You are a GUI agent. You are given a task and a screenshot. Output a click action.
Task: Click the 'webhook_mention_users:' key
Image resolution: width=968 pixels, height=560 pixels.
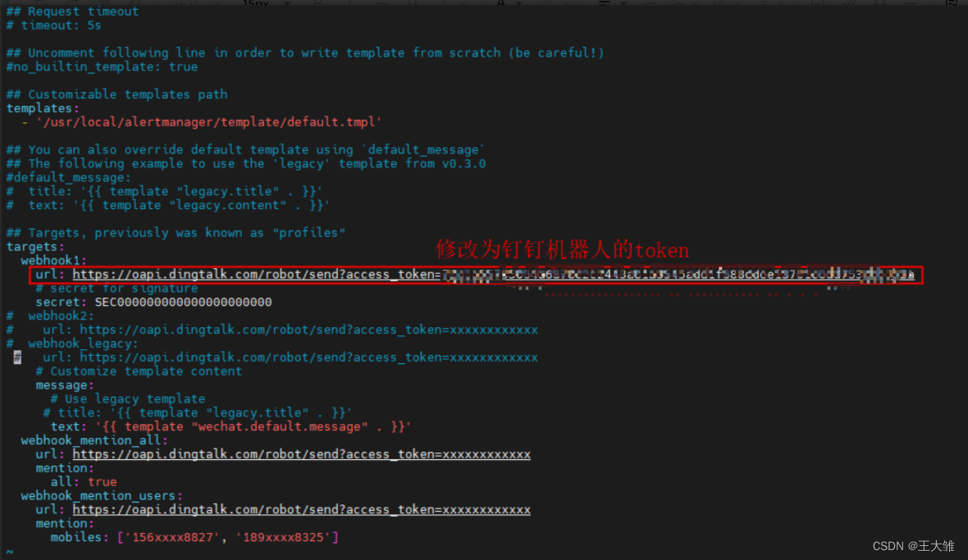(x=102, y=496)
